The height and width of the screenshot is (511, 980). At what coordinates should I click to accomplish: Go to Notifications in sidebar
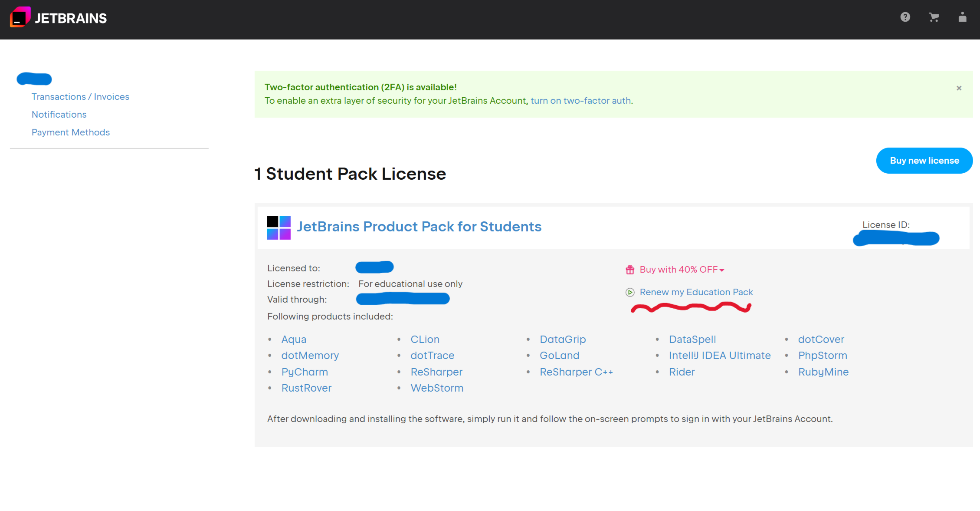click(59, 115)
